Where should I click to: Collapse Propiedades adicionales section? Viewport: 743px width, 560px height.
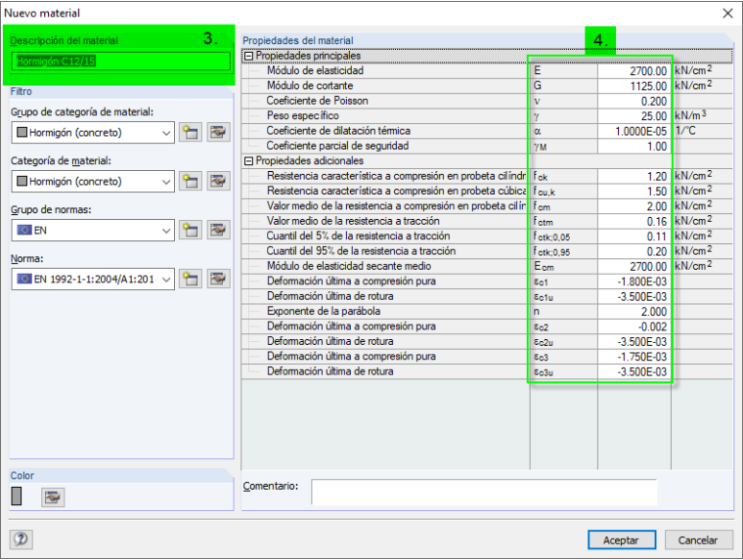[248, 161]
